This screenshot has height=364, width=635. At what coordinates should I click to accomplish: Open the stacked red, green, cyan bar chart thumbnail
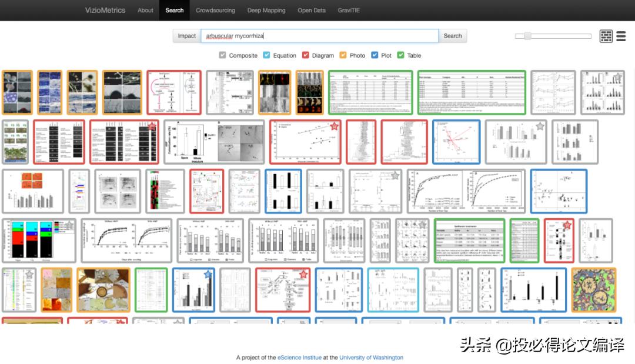(39, 241)
